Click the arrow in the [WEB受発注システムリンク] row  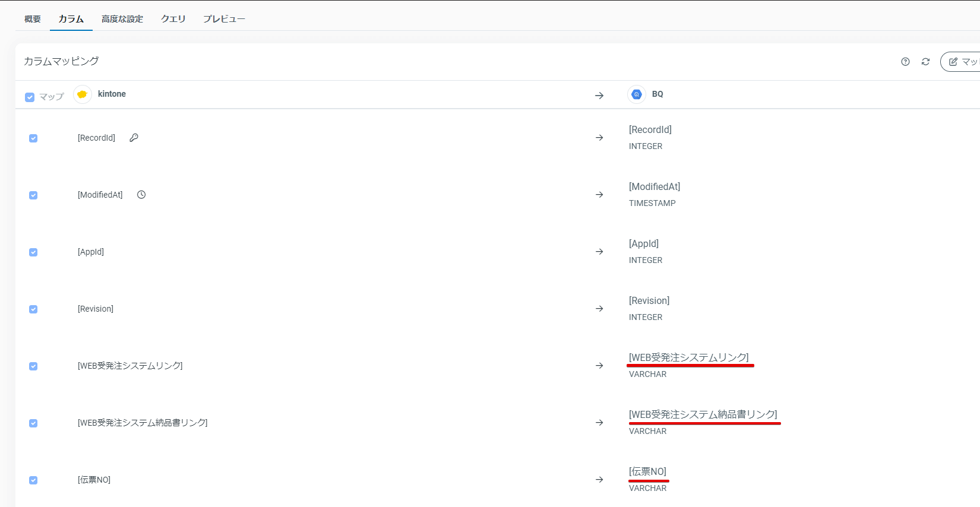(599, 366)
